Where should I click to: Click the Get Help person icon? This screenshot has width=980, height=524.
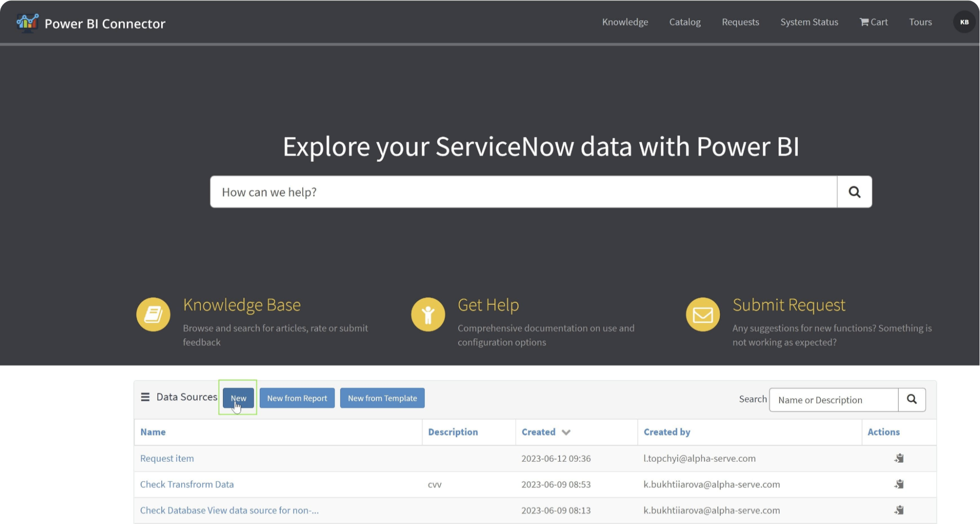pos(428,314)
